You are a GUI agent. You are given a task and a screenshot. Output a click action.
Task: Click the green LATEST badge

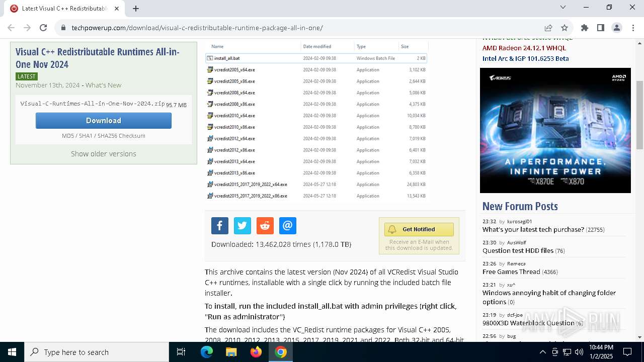[27, 76]
